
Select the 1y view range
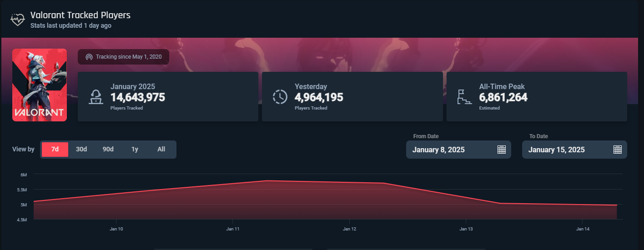coord(135,150)
